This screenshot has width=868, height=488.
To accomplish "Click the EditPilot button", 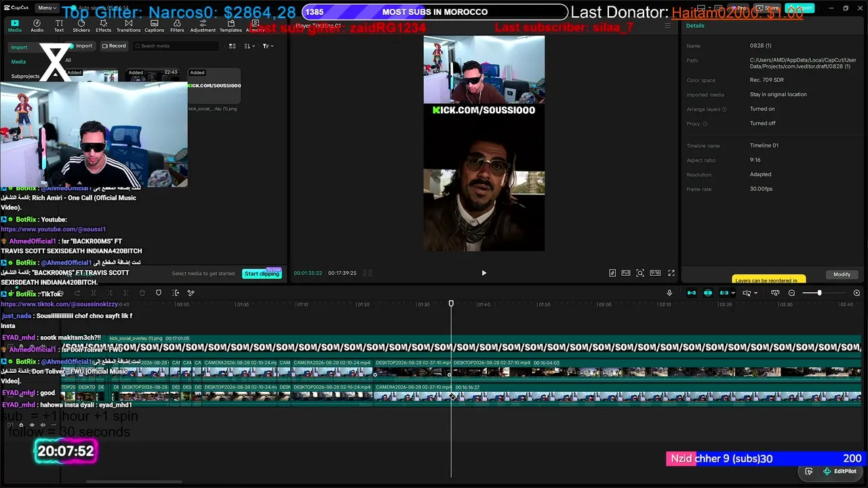I will pos(840,472).
